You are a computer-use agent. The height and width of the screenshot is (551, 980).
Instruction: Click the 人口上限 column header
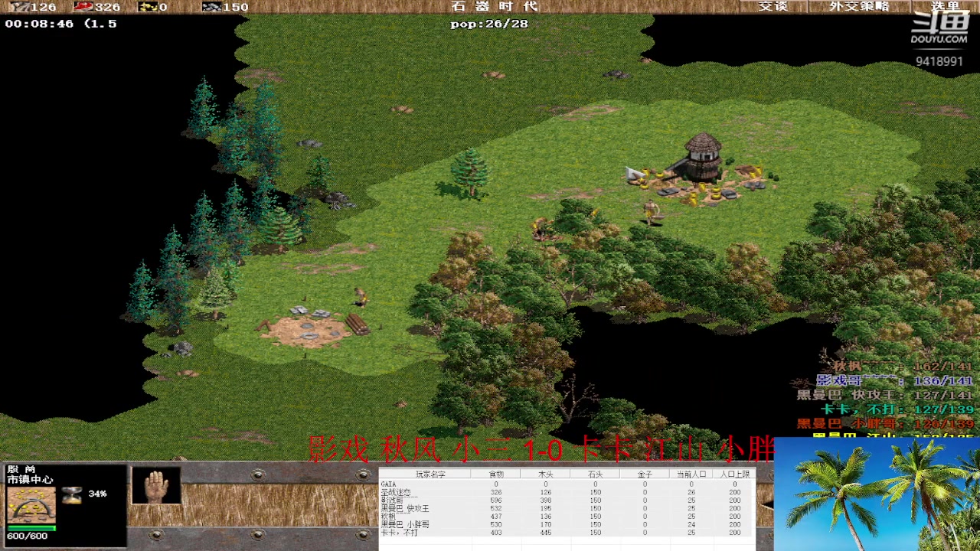735,474
